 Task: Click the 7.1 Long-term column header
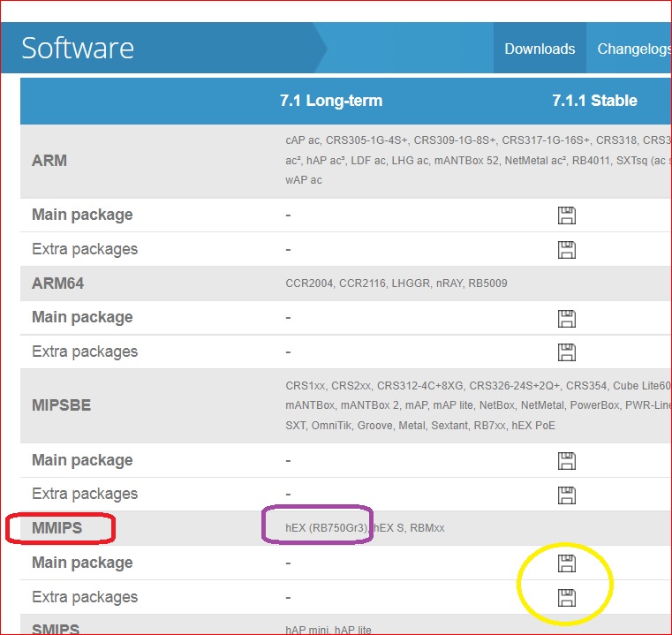331,101
